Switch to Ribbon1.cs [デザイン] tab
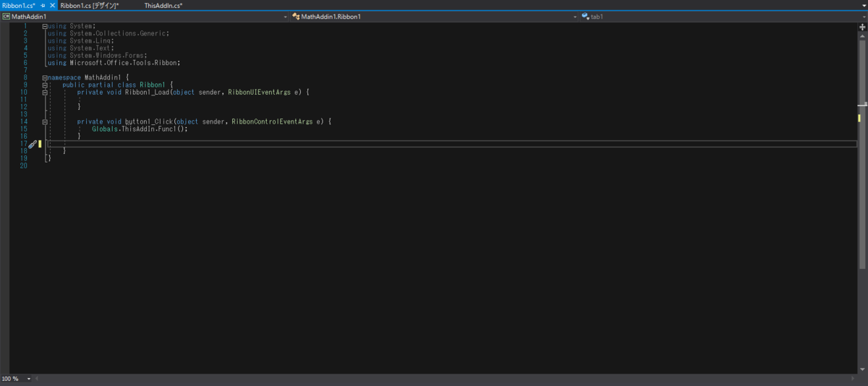The width and height of the screenshot is (868, 386). click(x=90, y=5)
